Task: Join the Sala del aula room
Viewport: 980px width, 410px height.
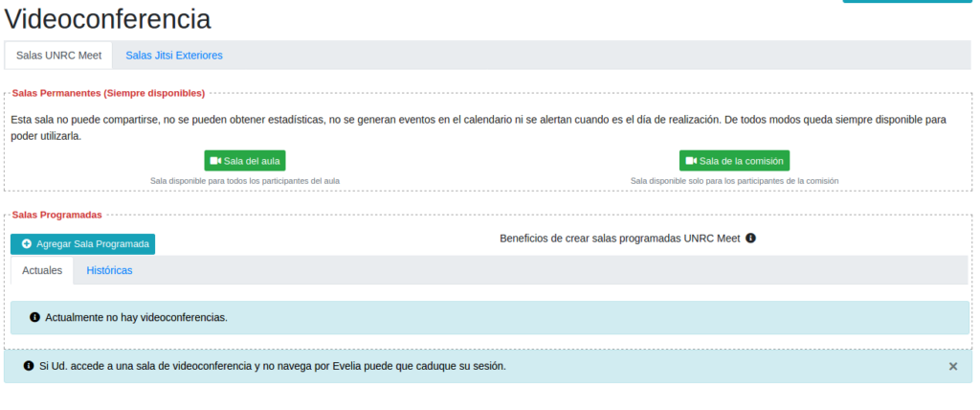Action: click(245, 161)
